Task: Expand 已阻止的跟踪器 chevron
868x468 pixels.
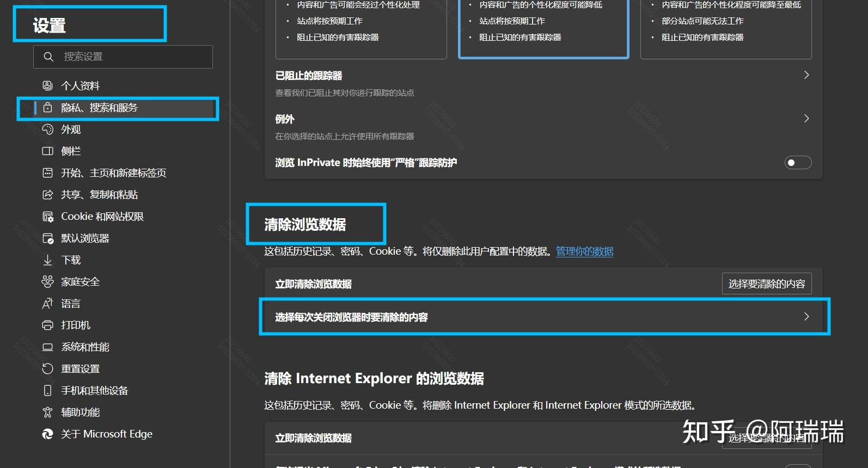Action: (x=806, y=75)
